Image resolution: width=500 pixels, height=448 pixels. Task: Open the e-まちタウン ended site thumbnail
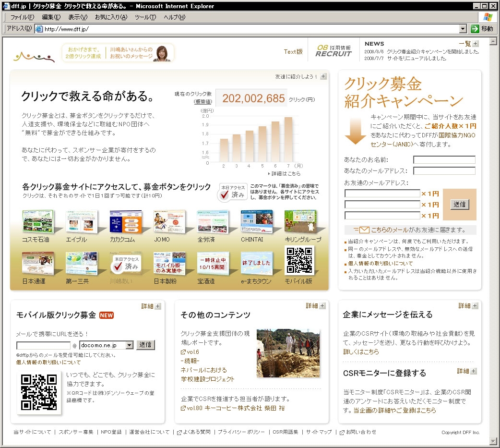(x=257, y=263)
